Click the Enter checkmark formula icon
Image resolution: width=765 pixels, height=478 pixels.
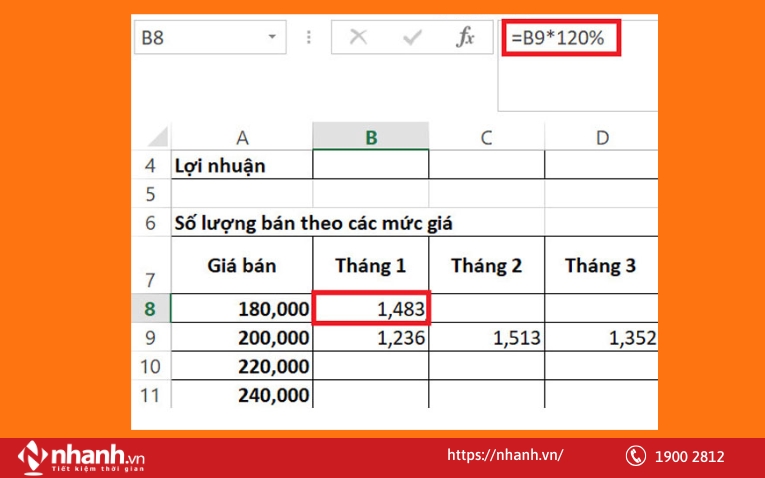tap(412, 37)
